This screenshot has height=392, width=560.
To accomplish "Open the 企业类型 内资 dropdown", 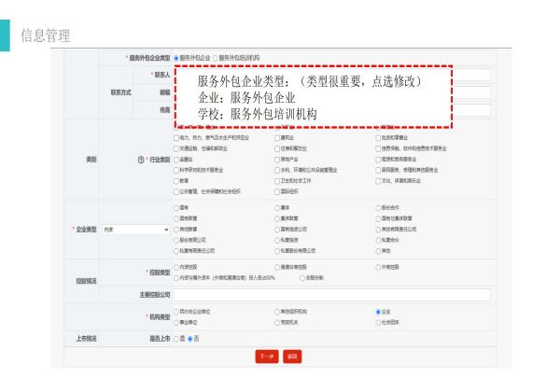I will pos(135,229).
